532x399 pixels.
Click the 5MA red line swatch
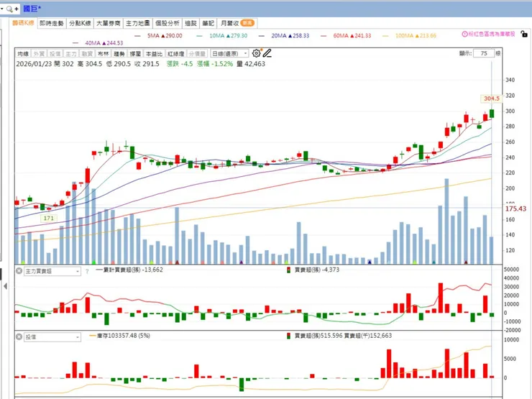click(x=137, y=36)
